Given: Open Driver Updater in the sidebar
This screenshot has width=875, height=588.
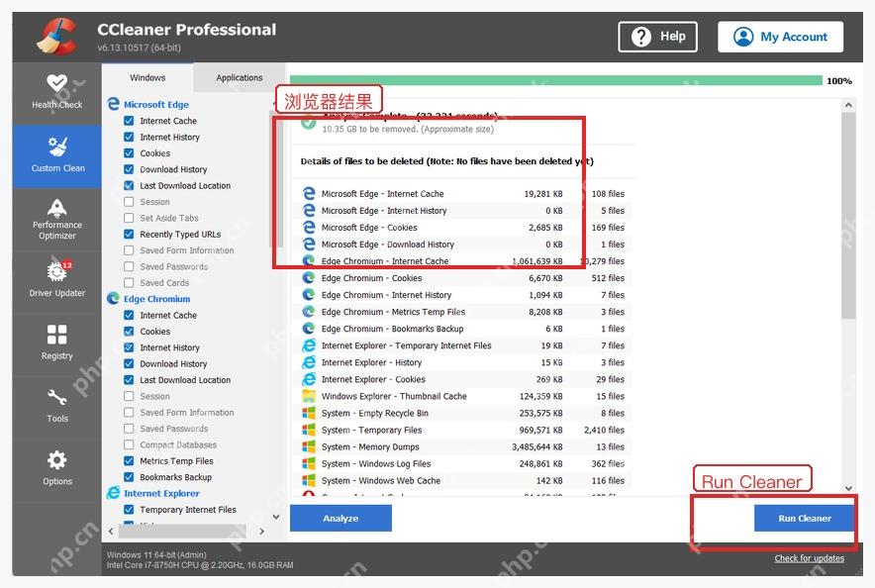Looking at the screenshot, I should pos(57,280).
